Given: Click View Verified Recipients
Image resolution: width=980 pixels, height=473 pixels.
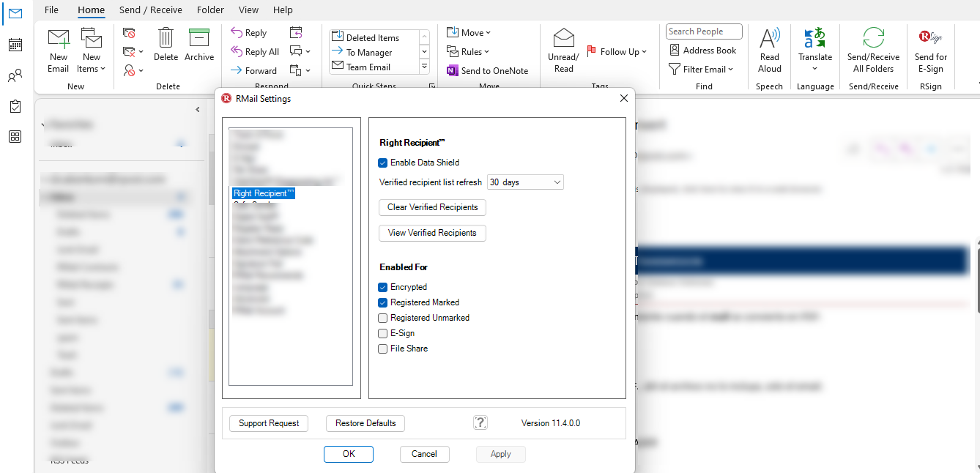Looking at the screenshot, I should [x=432, y=233].
